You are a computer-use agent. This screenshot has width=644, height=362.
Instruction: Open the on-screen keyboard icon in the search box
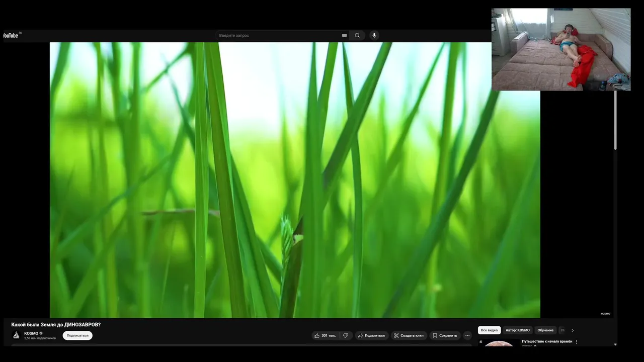344,35
